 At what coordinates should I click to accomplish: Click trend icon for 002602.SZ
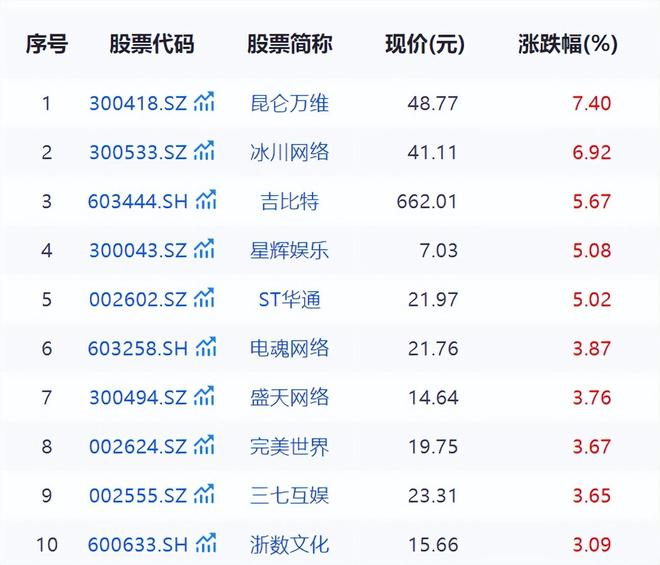point(205,298)
